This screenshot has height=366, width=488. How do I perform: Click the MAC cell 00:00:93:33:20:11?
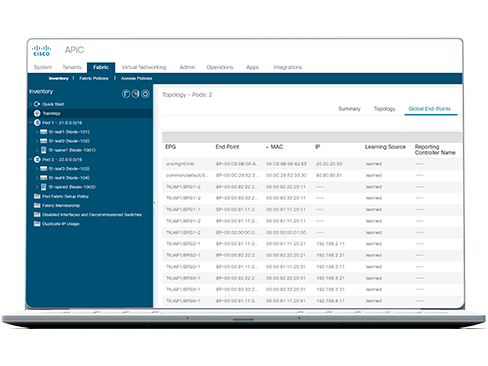coord(286,198)
